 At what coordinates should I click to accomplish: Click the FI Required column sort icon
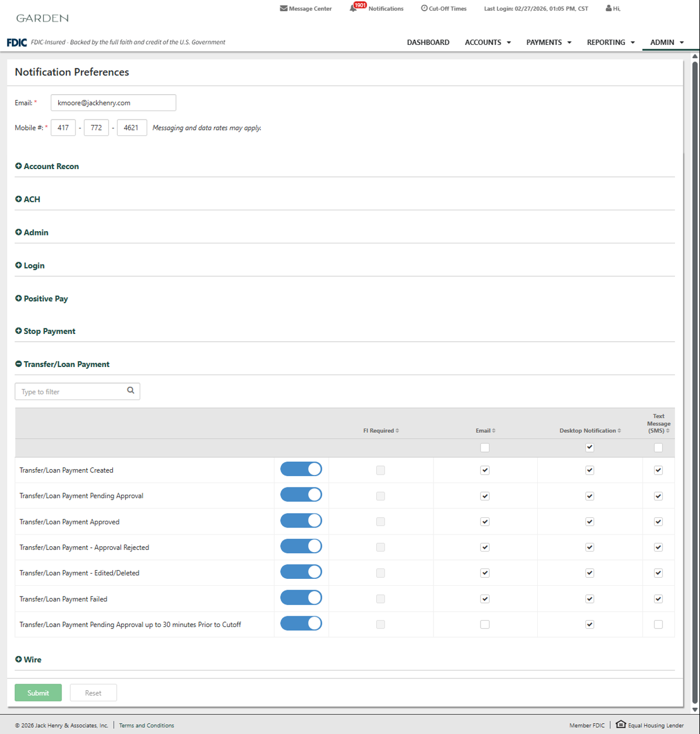(397, 431)
